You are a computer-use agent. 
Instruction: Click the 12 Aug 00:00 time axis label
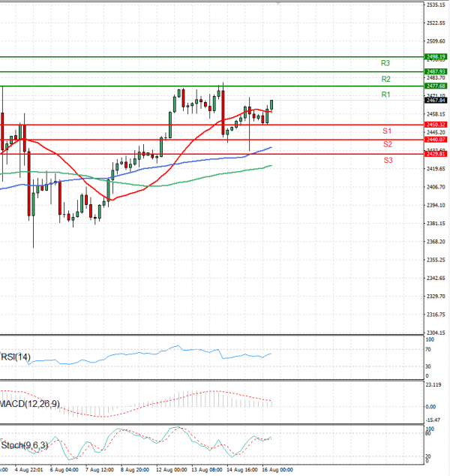click(x=171, y=471)
